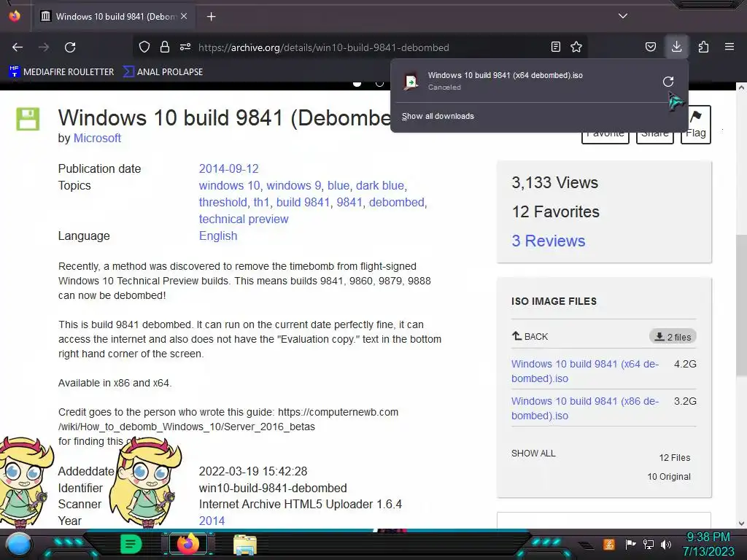Viewport: 747px width, 560px height.
Task: Open the technical preview topic link
Action: click(244, 219)
